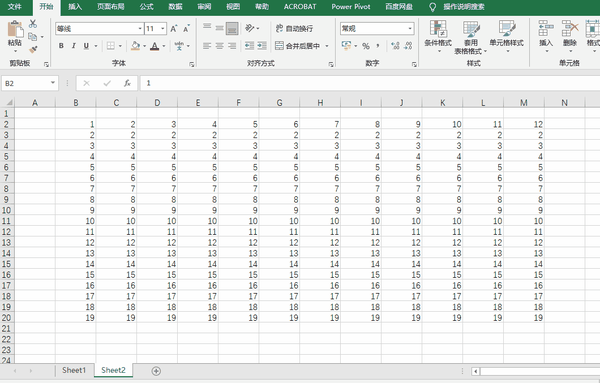Screen dimensions: 600x383
Task: Open the font name dropdown
Action: (x=140, y=29)
